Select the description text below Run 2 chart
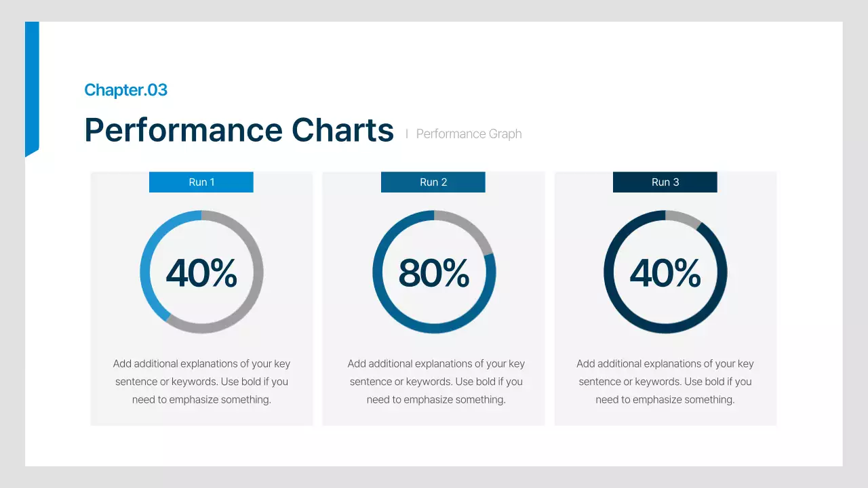 pos(436,382)
